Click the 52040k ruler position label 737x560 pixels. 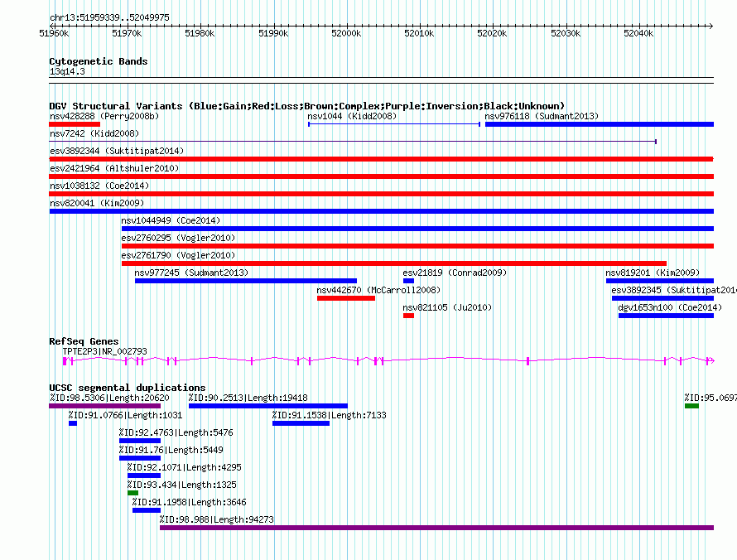click(638, 33)
